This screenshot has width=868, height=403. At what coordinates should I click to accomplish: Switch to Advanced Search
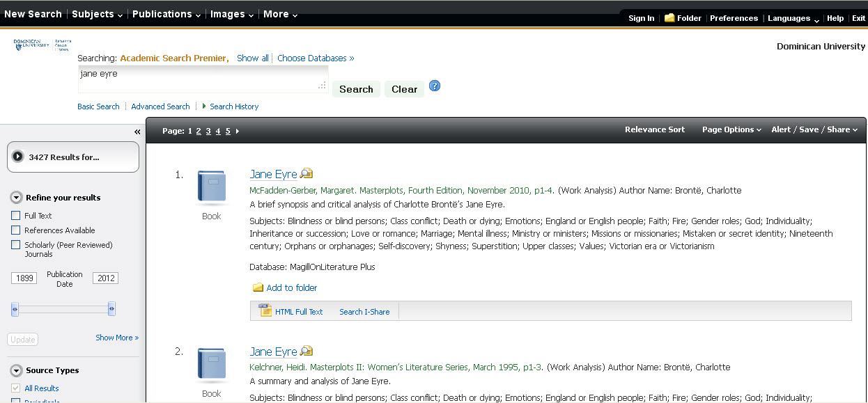[160, 106]
